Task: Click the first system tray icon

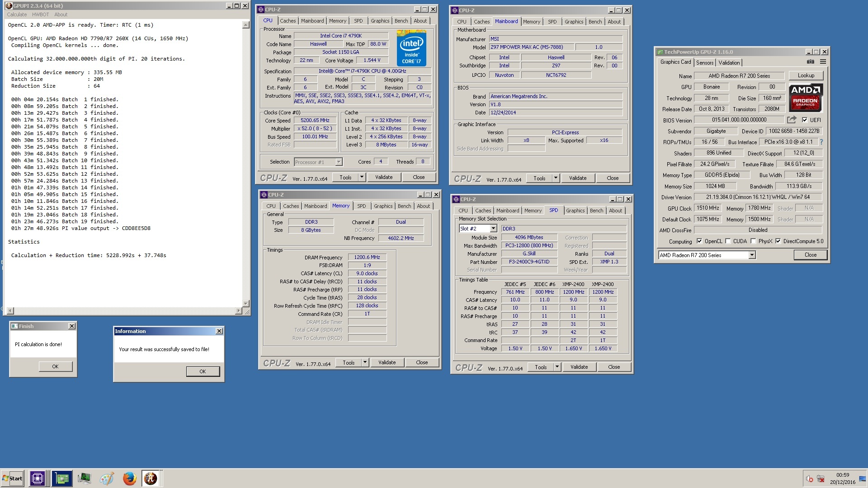Action: point(809,479)
